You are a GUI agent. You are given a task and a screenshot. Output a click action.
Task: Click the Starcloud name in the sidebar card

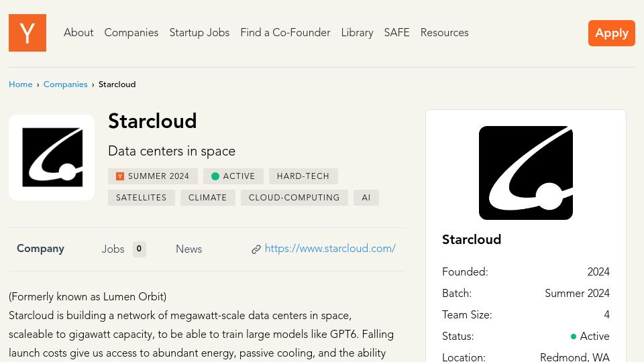tap(472, 239)
